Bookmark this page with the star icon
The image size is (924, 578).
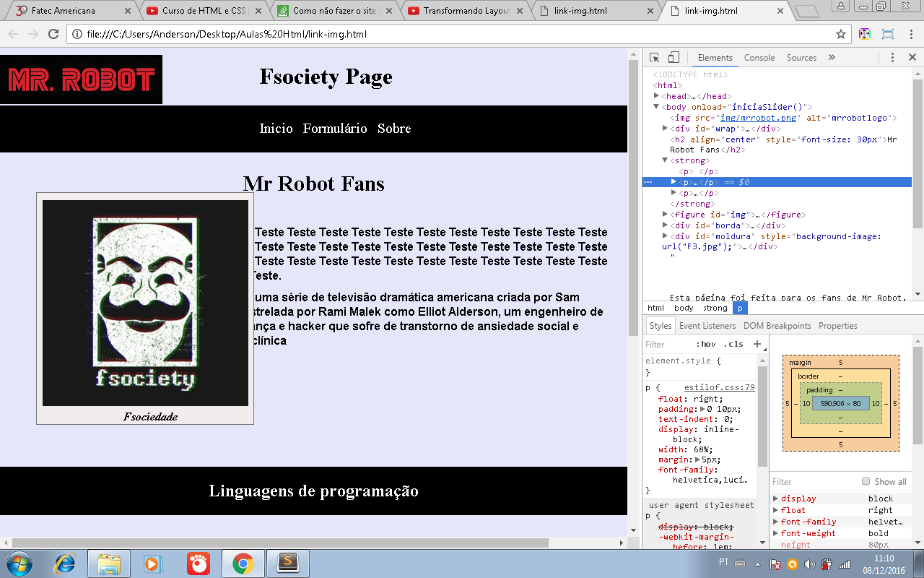(841, 34)
